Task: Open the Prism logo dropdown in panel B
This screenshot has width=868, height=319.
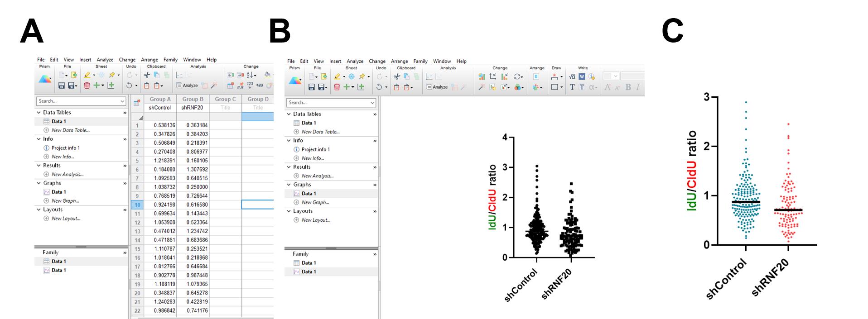Action: (294, 81)
